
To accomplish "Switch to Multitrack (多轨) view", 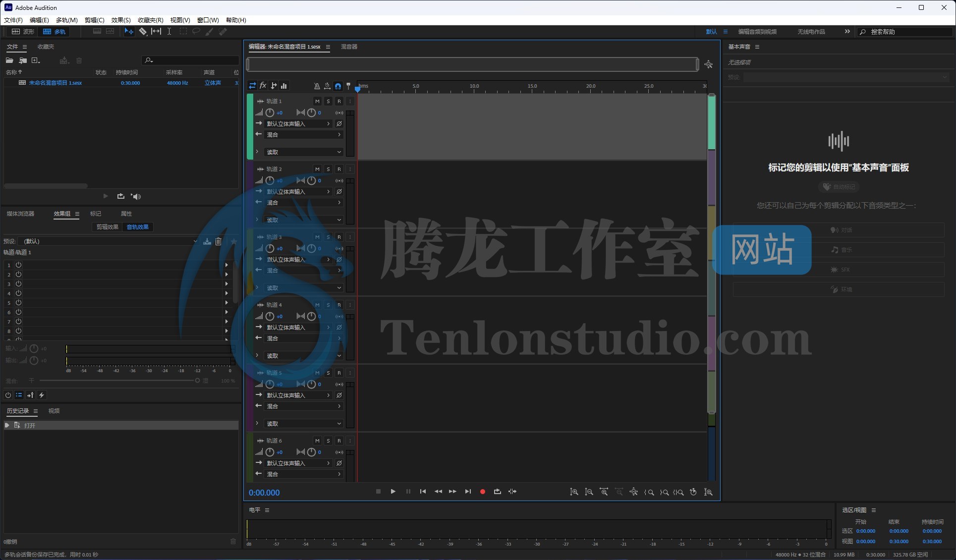I will 55,31.
